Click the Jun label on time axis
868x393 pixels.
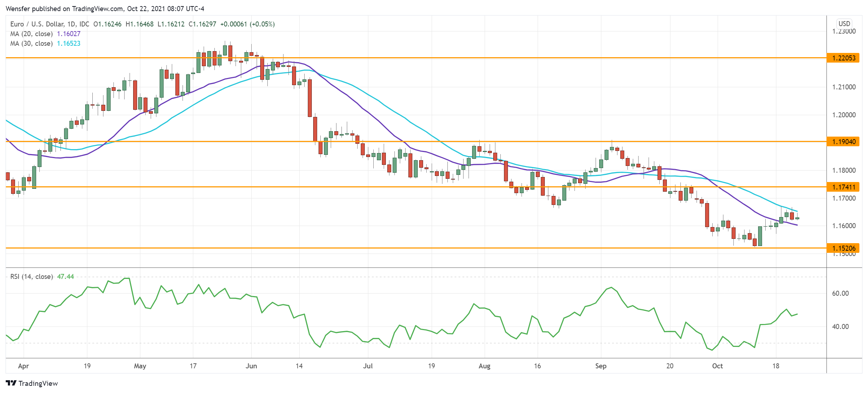(251, 366)
